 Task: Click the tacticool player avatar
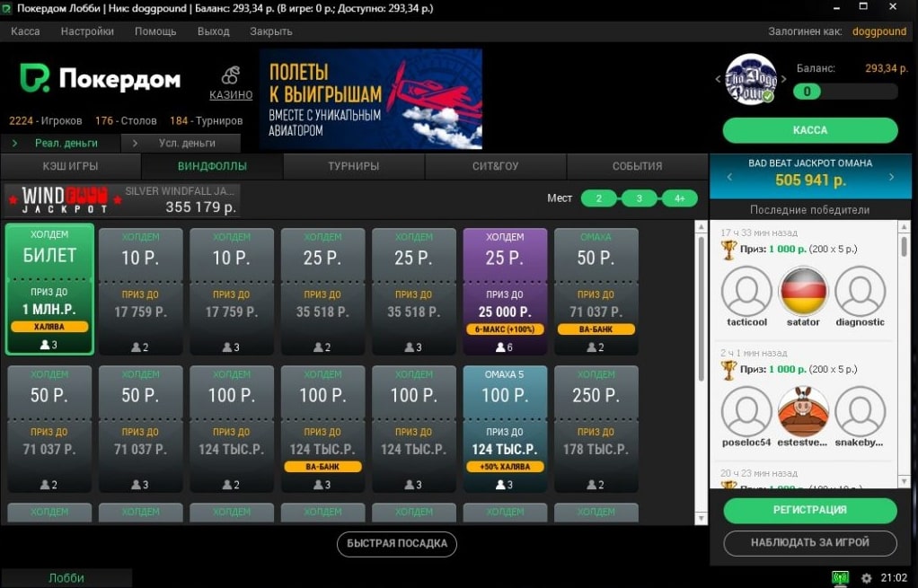click(x=746, y=291)
